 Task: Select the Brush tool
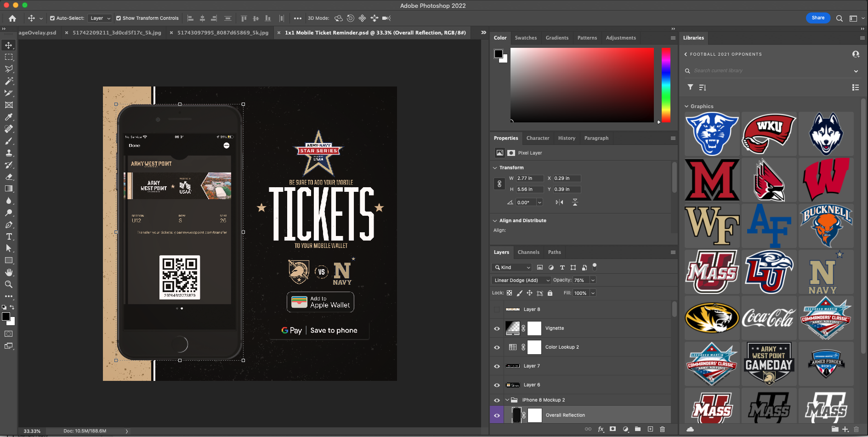tap(9, 141)
